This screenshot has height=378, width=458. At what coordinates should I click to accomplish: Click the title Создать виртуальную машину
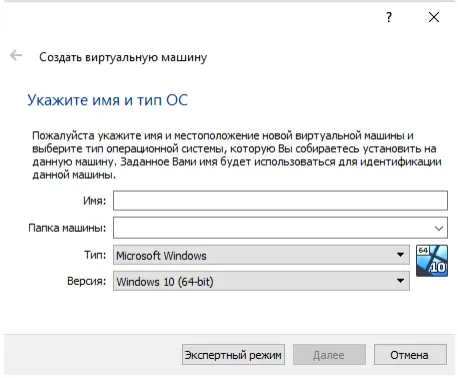pyautogui.click(x=123, y=57)
